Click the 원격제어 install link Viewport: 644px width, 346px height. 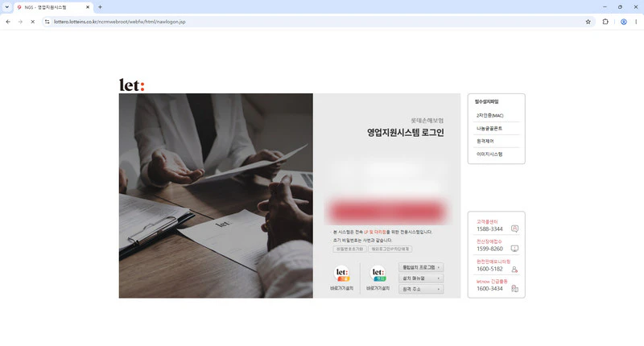(x=485, y=141)
